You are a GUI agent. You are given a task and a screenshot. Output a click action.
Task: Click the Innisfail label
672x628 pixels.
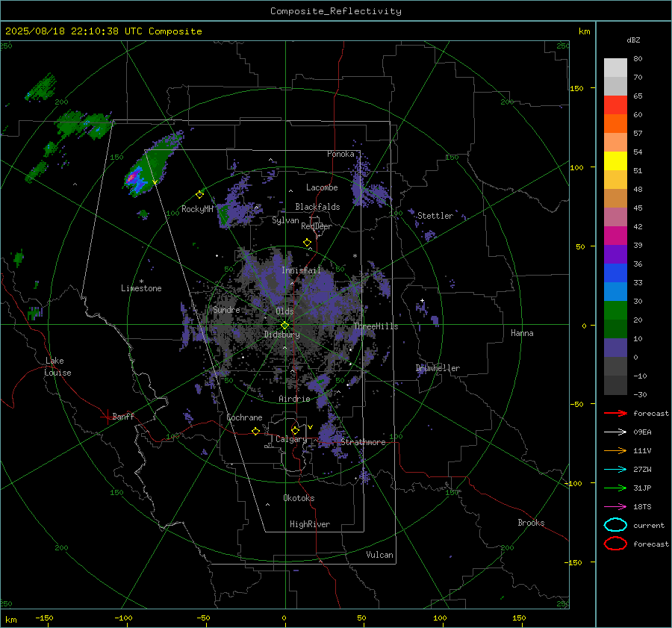302,270
